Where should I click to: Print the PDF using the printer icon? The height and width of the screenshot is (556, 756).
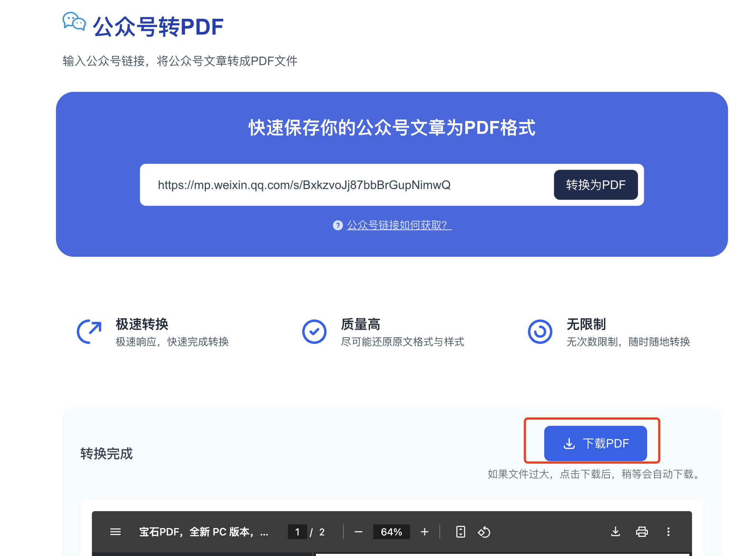642,531
